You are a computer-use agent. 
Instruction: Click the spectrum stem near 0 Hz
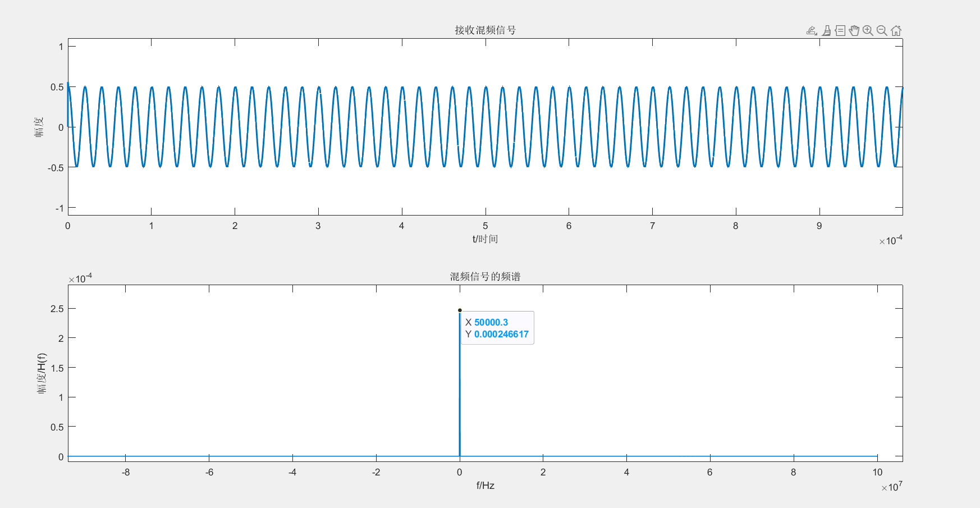click(460, 393)
